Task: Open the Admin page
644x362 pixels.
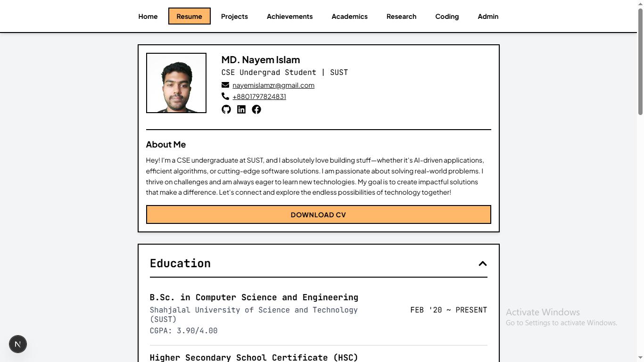Action: (488, 16)
